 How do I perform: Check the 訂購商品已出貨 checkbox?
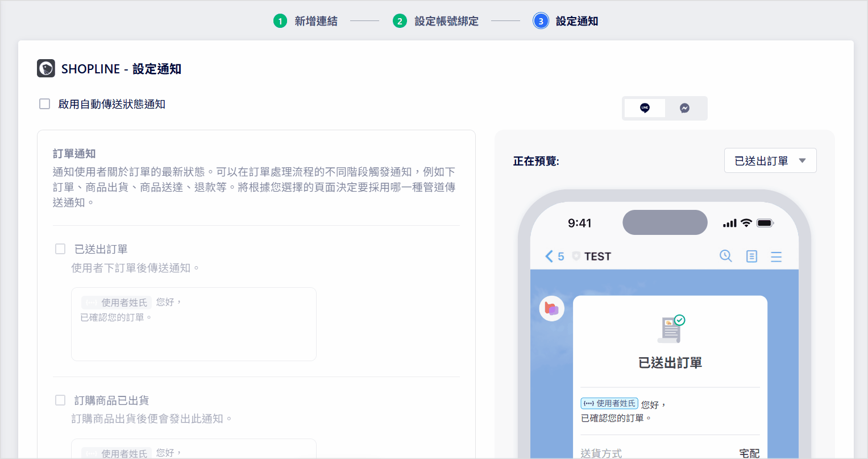pos(60,400)
